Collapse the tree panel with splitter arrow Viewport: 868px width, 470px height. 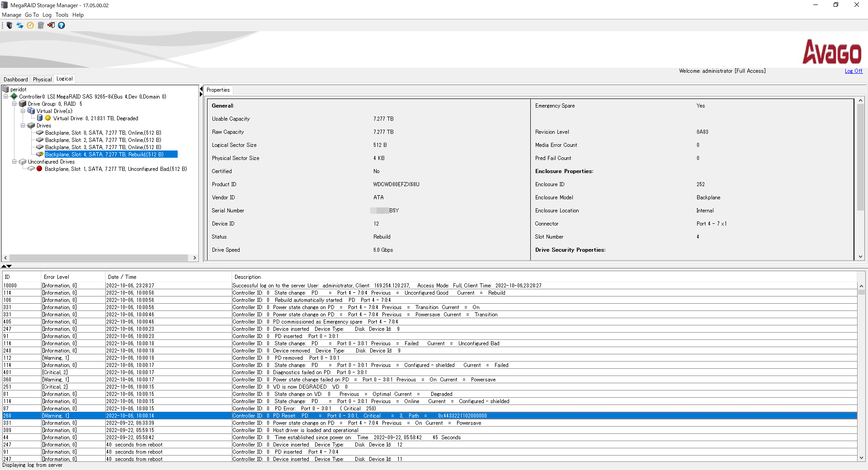tap(201, 89)
